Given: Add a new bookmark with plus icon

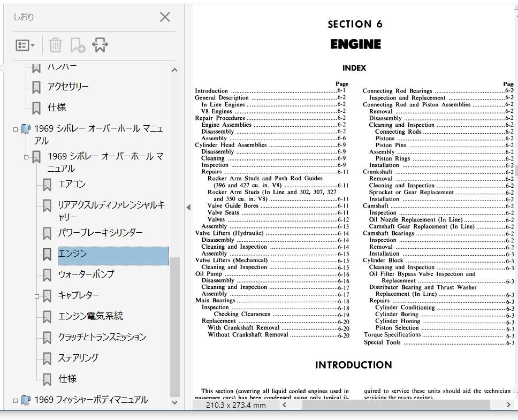Looking at the screenshot, I should coord(78,45).
